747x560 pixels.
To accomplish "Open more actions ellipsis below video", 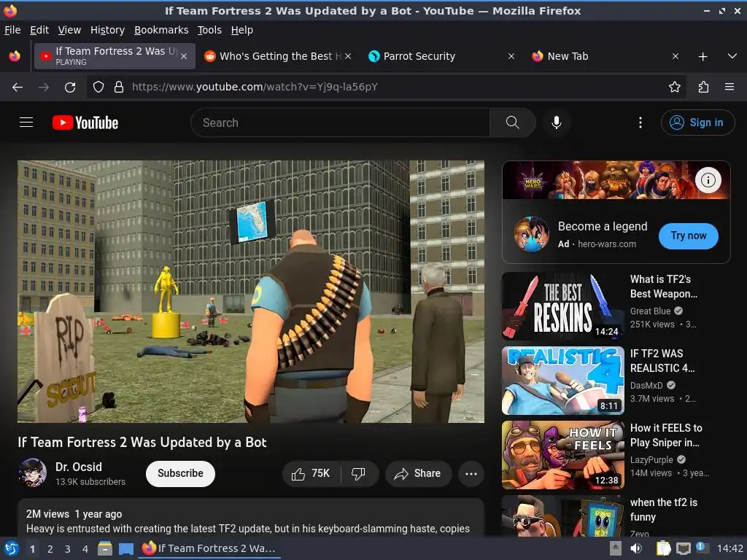I will point(471,473).
